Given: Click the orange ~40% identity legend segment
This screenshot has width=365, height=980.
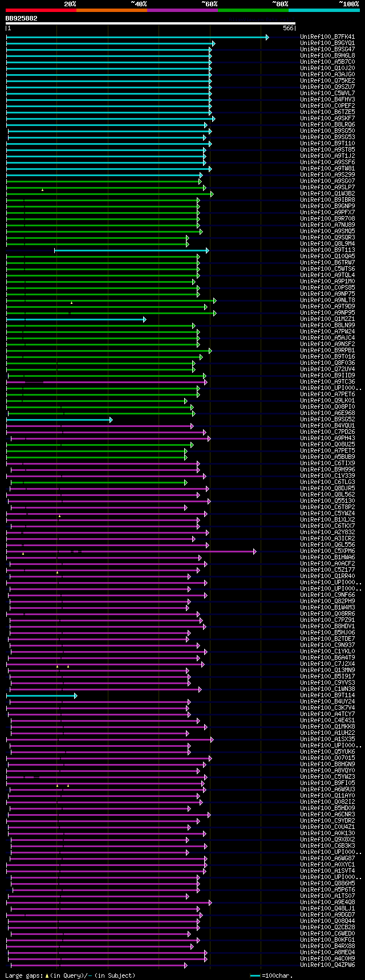Looking at the screenshot, I should tap(111, 10).
